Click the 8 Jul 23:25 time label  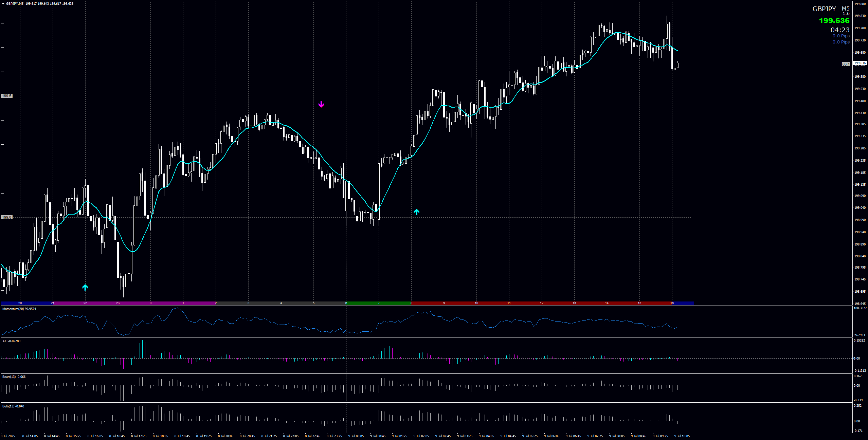click(x=334, y=436)
